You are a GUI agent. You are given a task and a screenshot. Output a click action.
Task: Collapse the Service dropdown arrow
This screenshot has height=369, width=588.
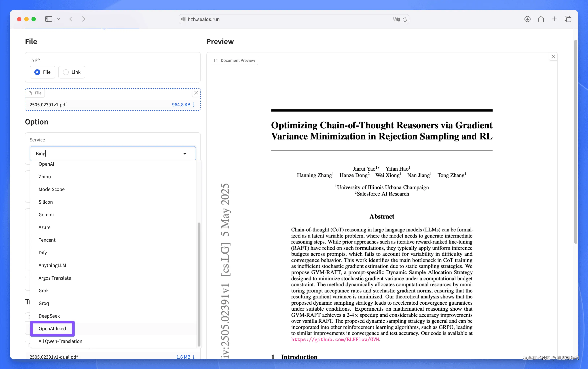pyautogui.click(x=185, y=154)
